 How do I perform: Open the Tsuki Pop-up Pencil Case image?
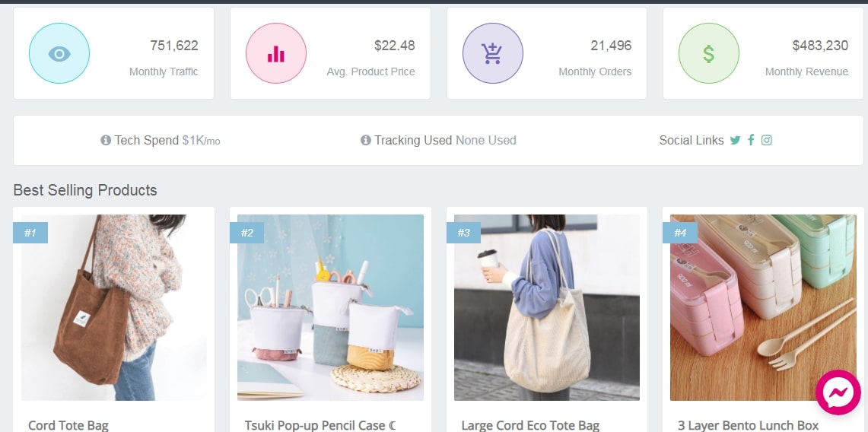(330, 307)
